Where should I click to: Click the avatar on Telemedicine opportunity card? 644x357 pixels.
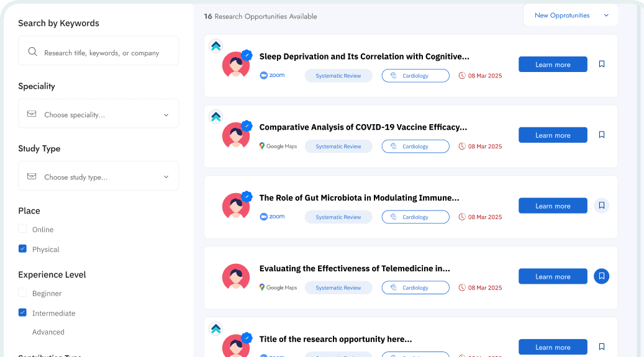pyautogui.click(x=236, y=277)
